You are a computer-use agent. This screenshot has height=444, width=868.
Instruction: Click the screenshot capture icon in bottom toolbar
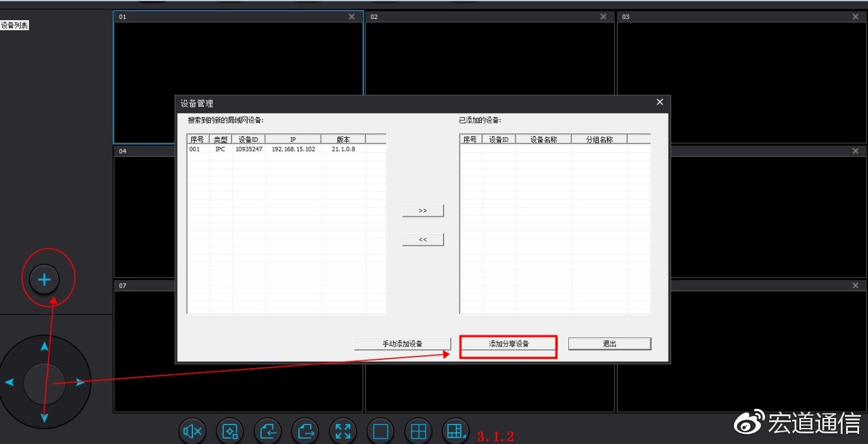point(230,432)
